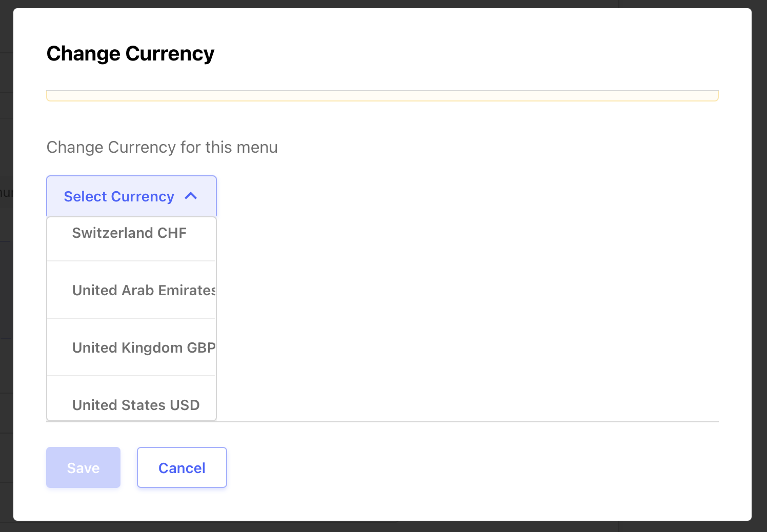Click the CHF code in Switzerland row
The height and width of the screenshot is (532, 767).
[x=172, y=233]
